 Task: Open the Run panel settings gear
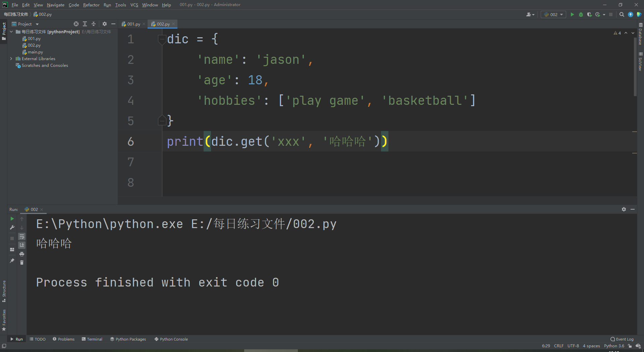point(624,209)
